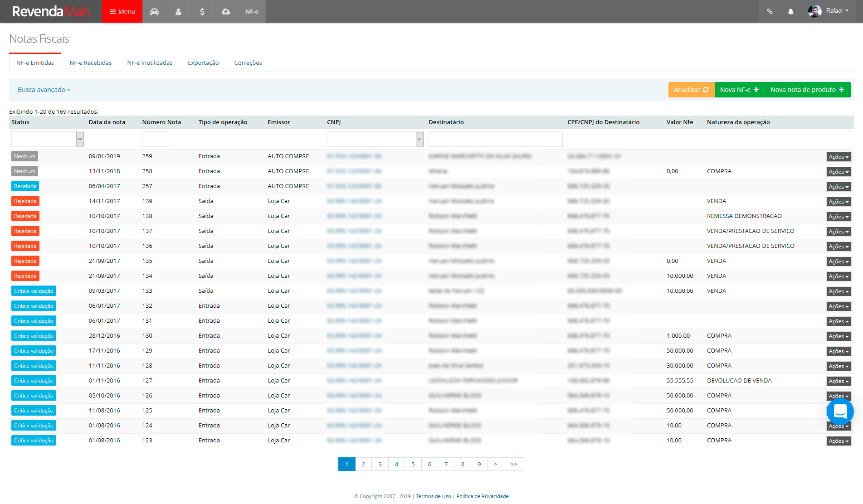Click the Nova NF-e button
Image resolution: width=863 pixels, height=504 pixels.
(739, 90)
